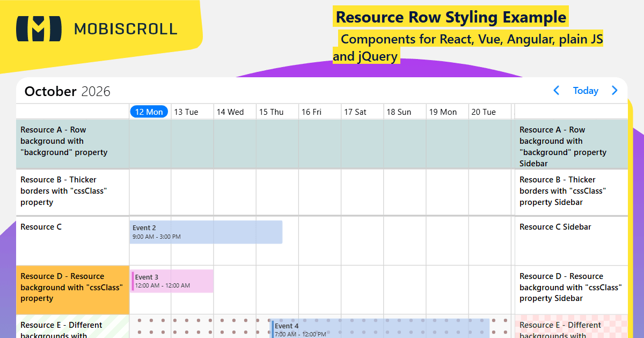
Task: Click the MOBISCROLL brand text
Action: [126, 29]
